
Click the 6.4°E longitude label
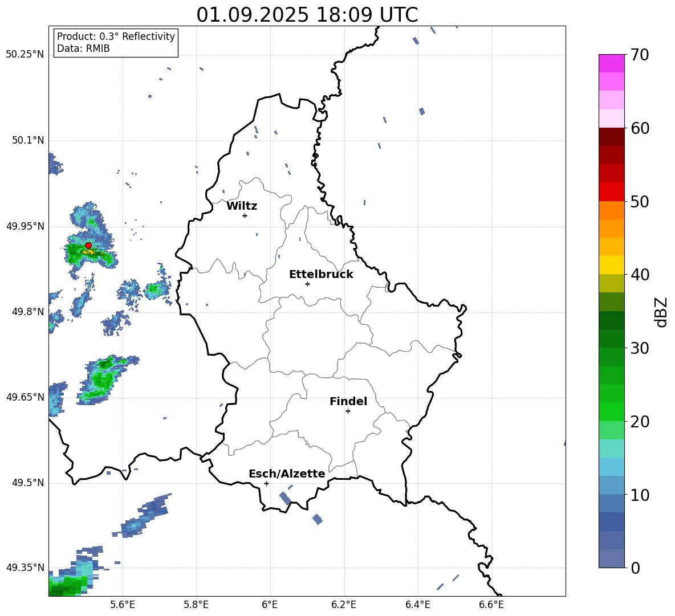click(x=417, y=605)
